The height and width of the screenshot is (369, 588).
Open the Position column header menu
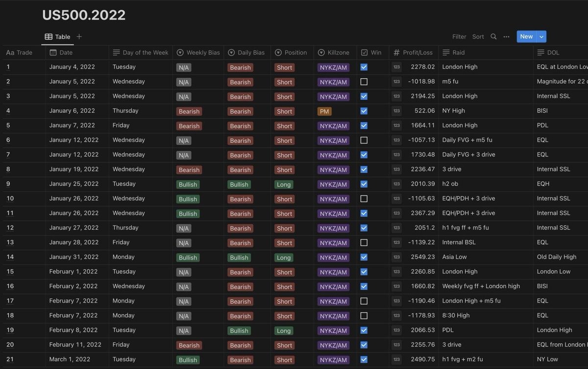coord(291,52)
